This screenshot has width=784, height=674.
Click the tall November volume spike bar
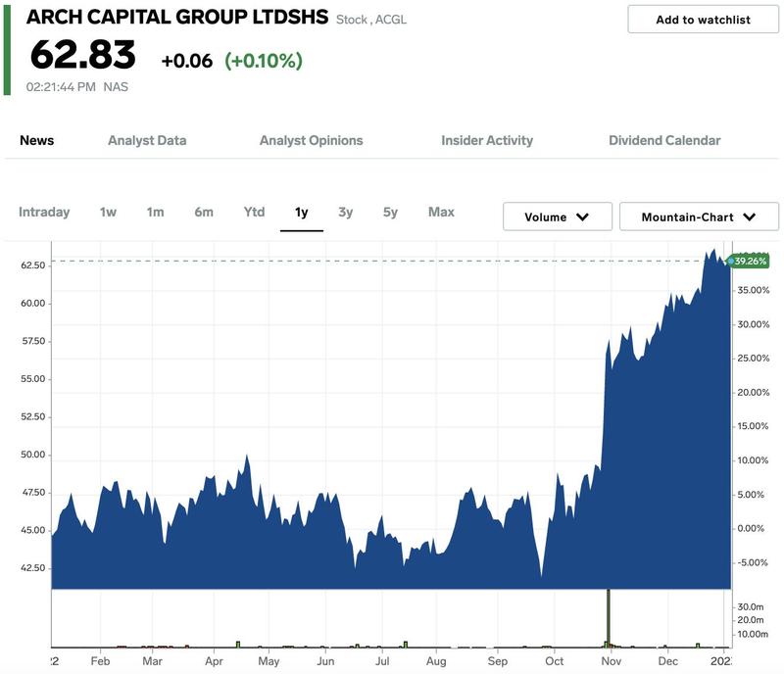point(608,618)
